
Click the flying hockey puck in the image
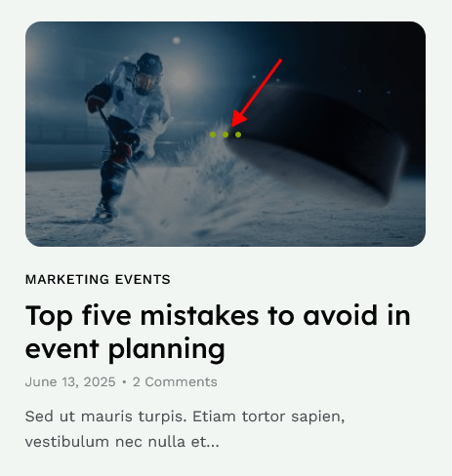(319, 139)
